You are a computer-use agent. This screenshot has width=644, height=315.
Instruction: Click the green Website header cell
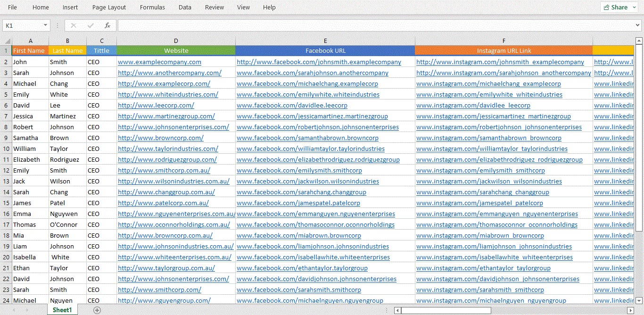point(176,50)
